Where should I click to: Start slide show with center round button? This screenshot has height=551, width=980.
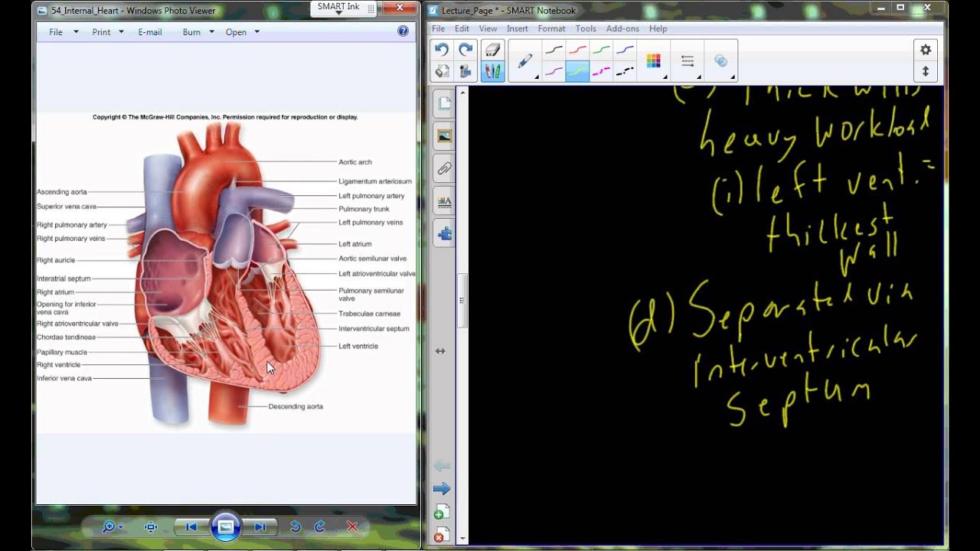(225, 527)
